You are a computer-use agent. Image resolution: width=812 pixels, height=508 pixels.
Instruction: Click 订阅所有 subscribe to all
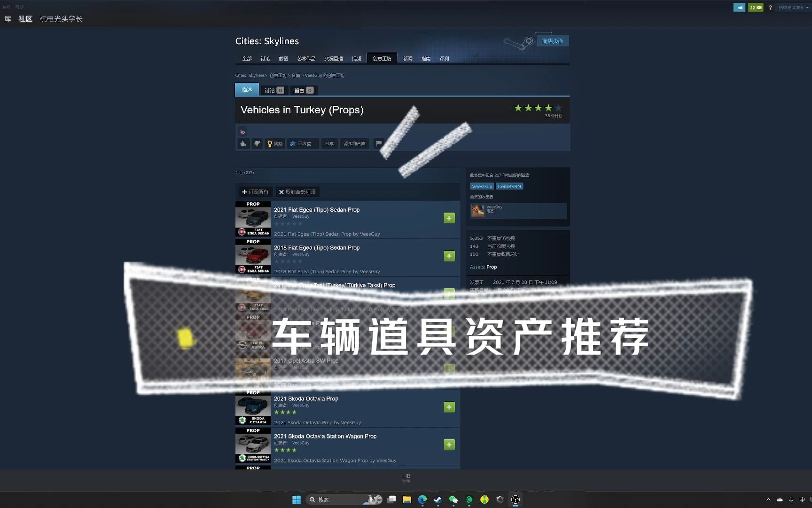(x=255, y=192)
